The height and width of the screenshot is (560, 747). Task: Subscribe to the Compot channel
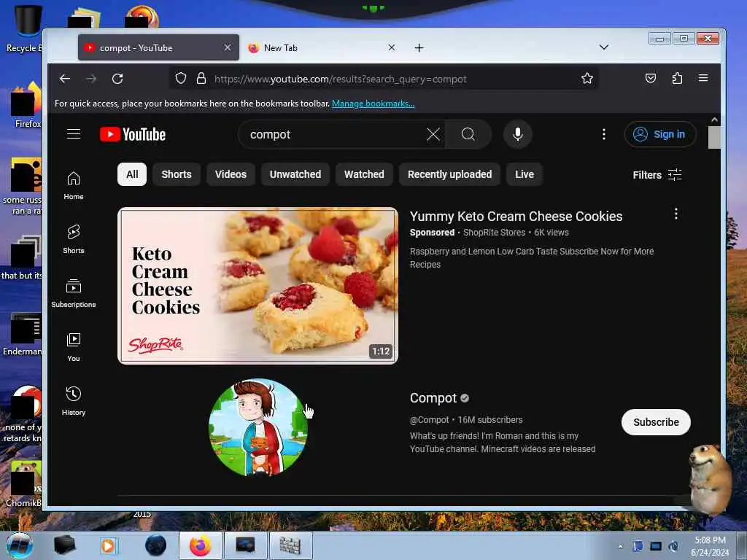tap(656, 422)
